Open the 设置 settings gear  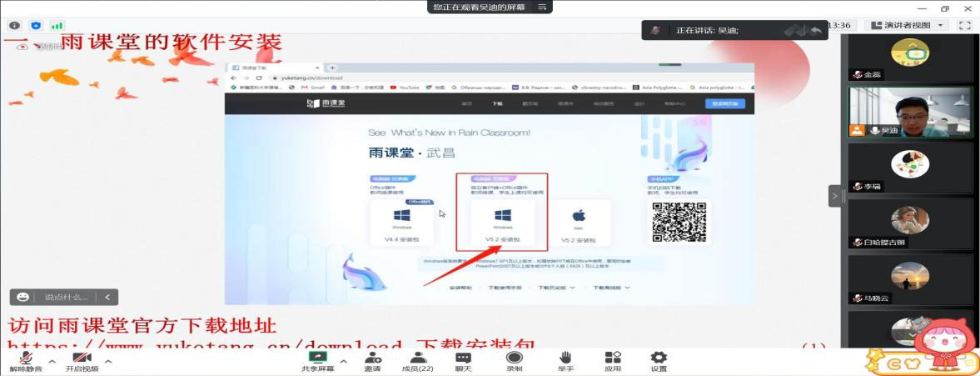click(659, 358)
